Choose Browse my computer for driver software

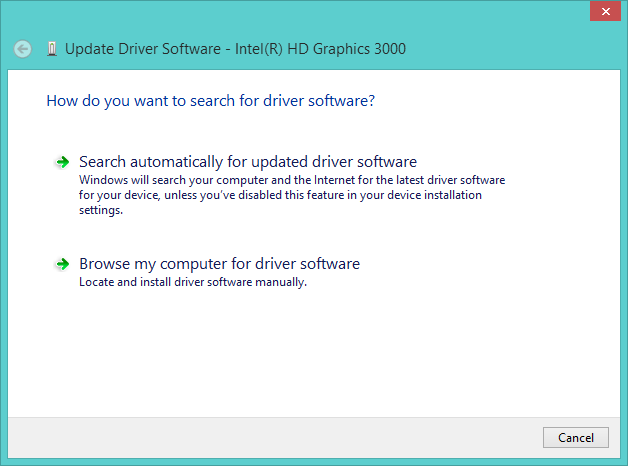[219, 264]
